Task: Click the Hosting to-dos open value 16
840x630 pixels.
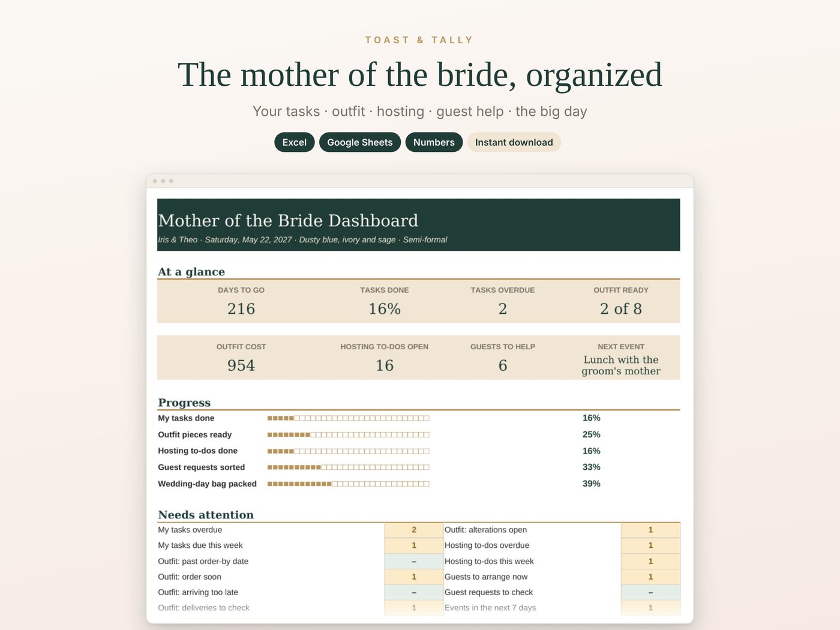Action: point(385,365)
